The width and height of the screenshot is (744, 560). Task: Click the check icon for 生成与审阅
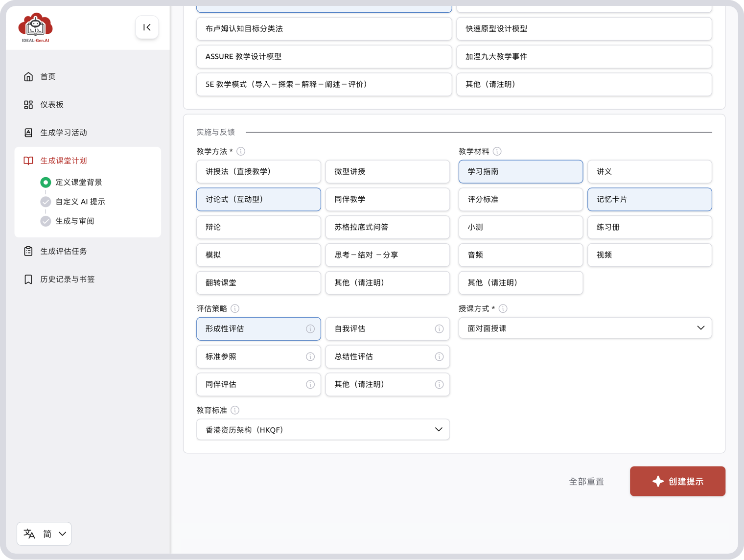[46, 221]
